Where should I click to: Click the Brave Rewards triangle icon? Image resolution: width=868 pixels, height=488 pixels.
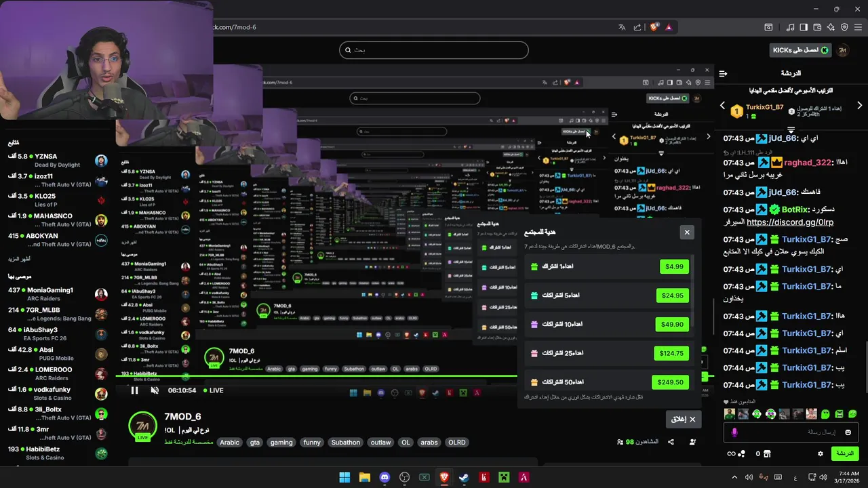(x=669, y=27)
